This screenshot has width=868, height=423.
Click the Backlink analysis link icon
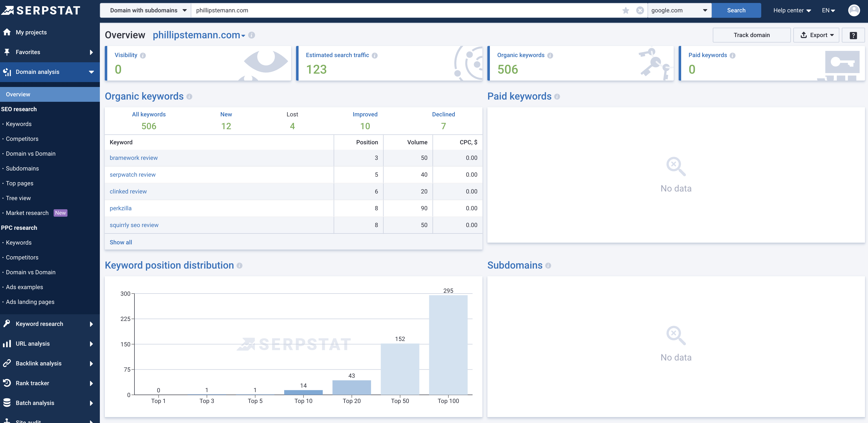[x=7, y=363]
